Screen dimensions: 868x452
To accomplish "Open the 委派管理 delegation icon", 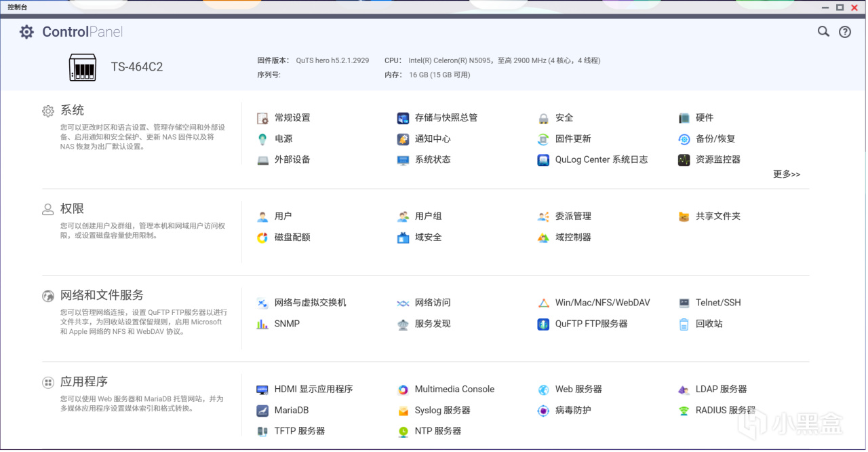I will tap(543, 216).
